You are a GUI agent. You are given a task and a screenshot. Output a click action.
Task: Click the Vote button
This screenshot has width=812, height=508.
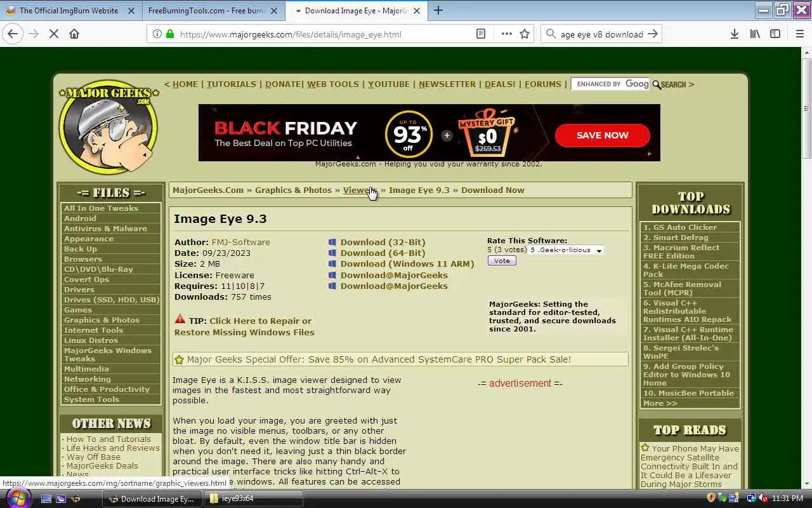coord(502,261)
